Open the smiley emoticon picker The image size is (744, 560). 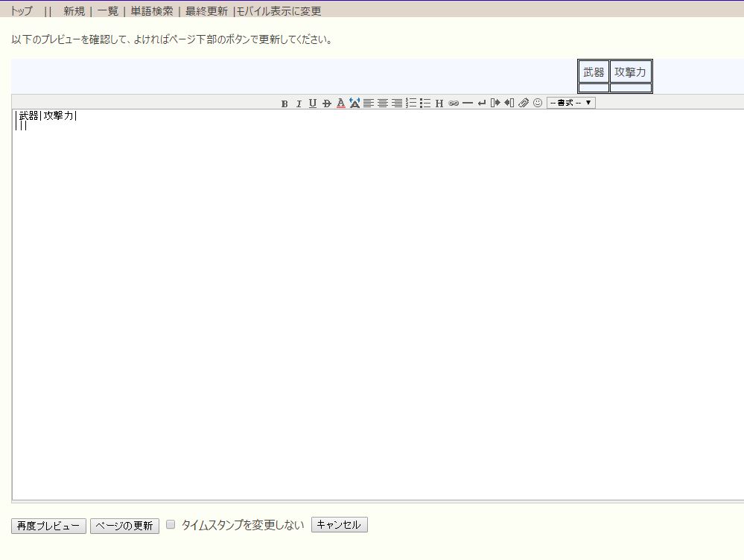(x=537, y=104)
